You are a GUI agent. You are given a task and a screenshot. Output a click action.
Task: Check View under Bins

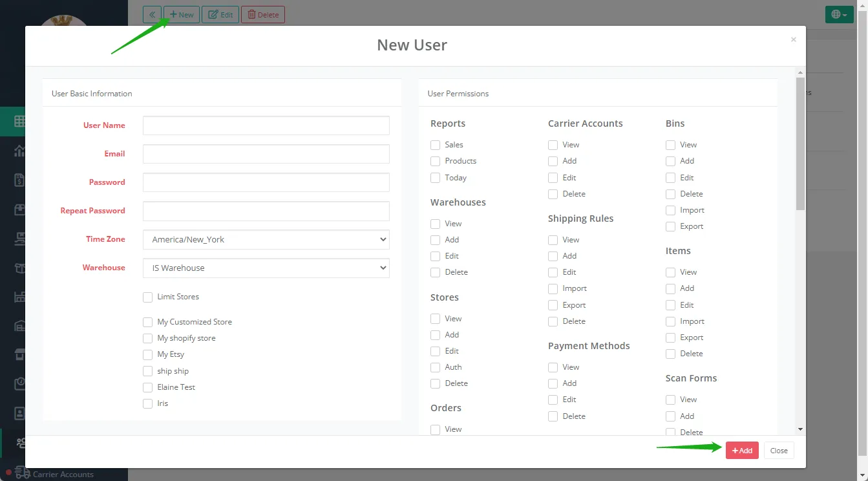[671, 145]
